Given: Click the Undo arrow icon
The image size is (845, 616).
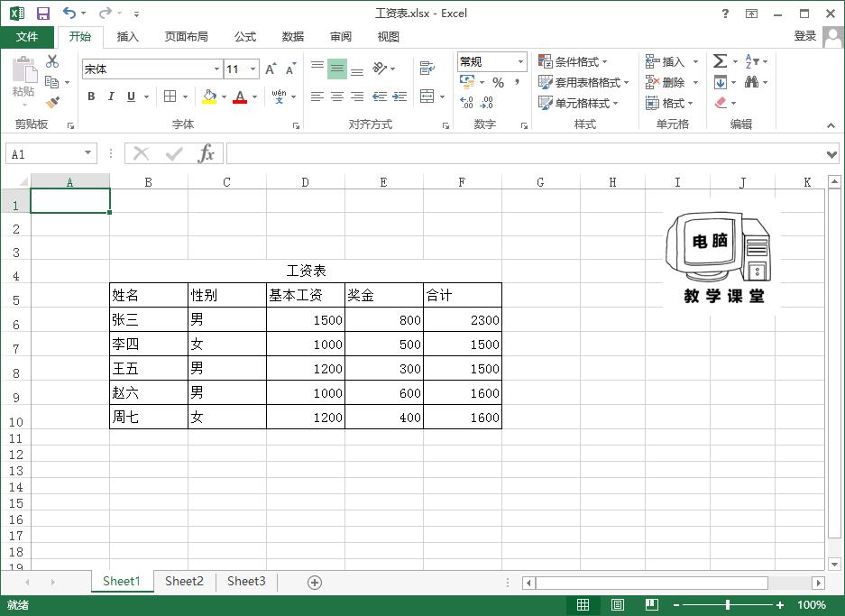Looking at the screenshot, I should coord(69,13).
